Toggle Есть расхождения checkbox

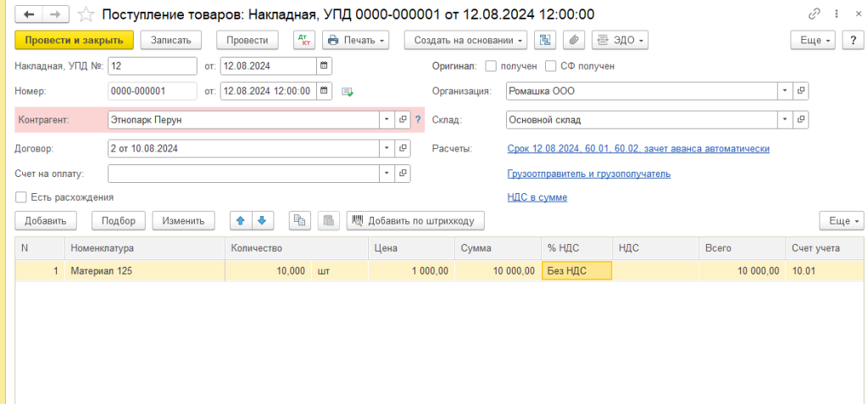21,197
